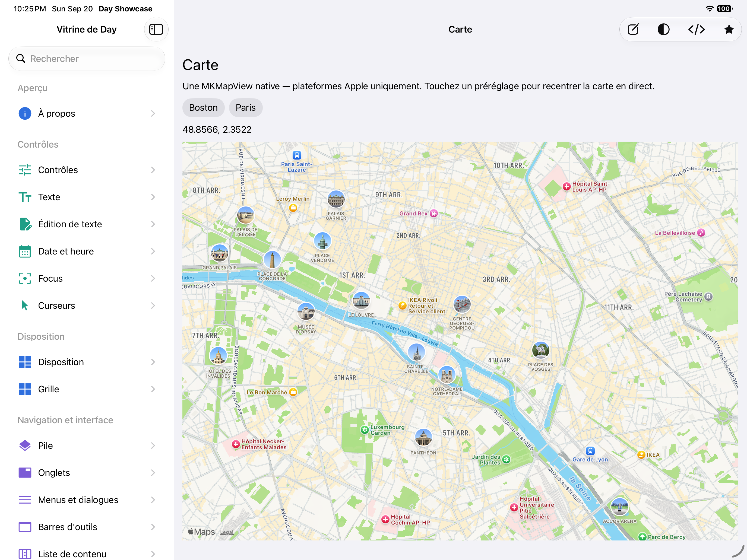Viewport: 747px width, 560px height.
Task: Tap the Musée d'Orsay marker
Action: pyautogui.click(x=306, y=311)
